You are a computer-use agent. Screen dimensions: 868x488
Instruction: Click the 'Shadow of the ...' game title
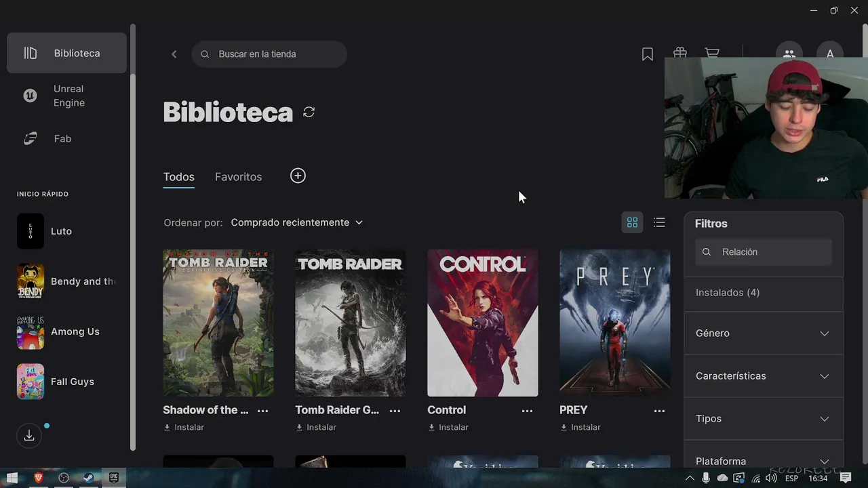tap(205, 410)
